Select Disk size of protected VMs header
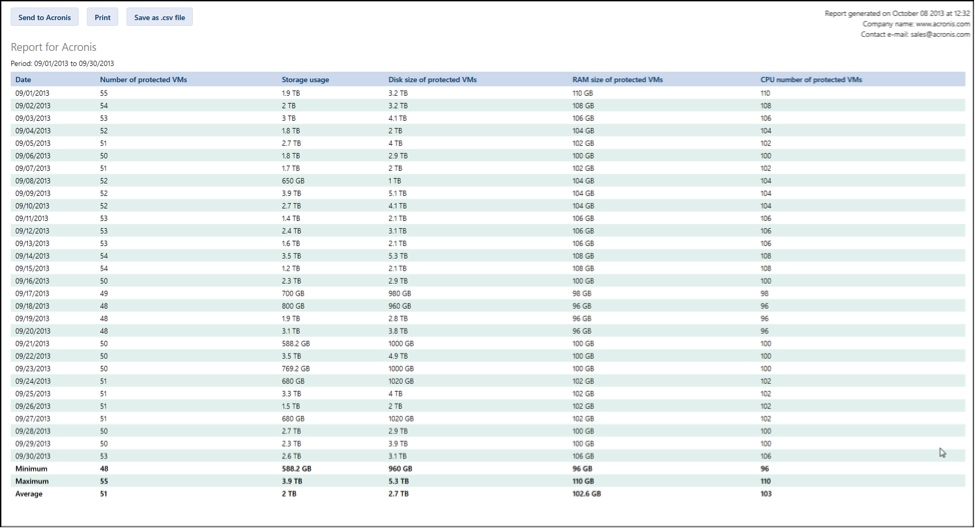975x528 pixels. point(433,80)
